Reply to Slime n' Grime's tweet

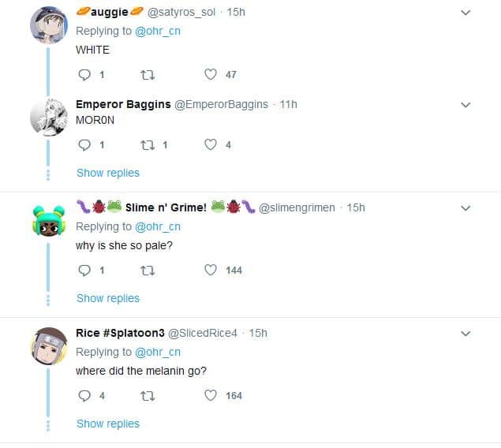[x=85, y=271]
